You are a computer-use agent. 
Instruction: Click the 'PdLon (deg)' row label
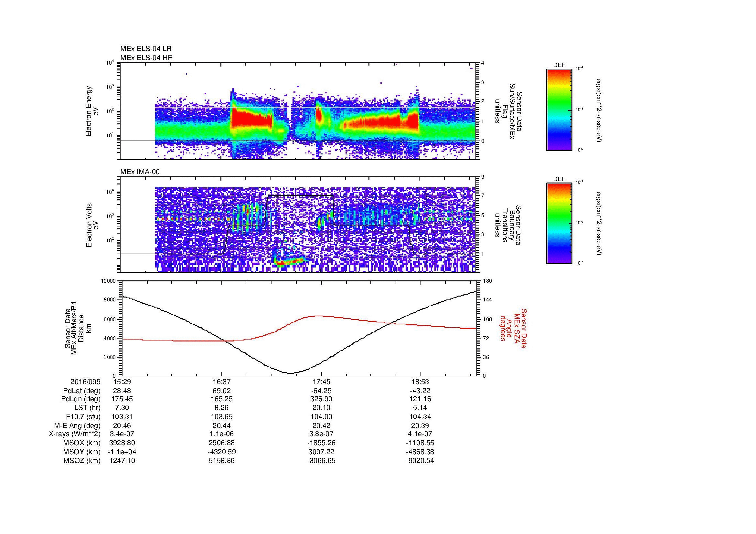[x=81, y=399]
